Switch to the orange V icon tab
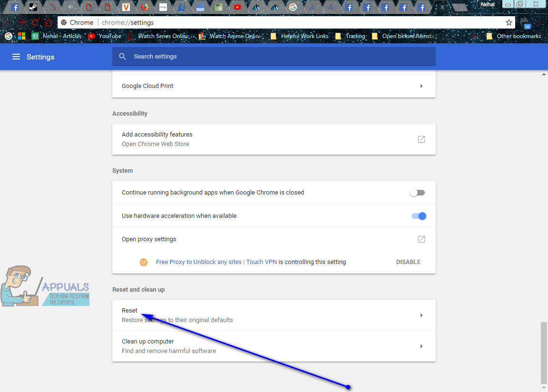Screen dimensions: 548x392 (126, 7)
